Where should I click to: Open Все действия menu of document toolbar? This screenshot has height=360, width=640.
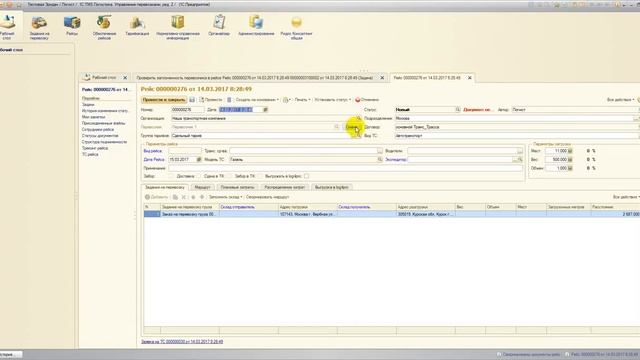point(621,100)
